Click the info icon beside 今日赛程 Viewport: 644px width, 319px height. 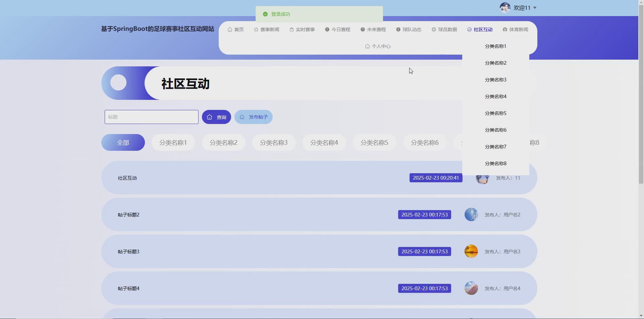pos(327,29)
